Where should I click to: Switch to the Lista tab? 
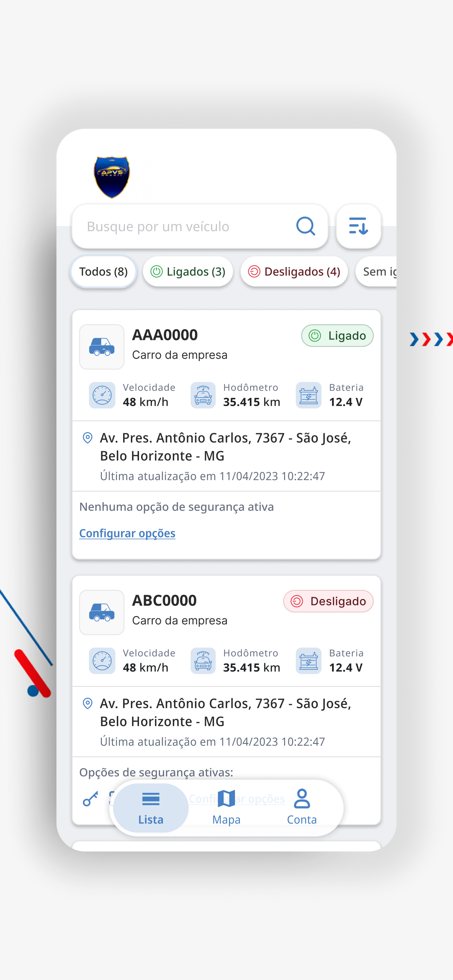click(151, 807)
